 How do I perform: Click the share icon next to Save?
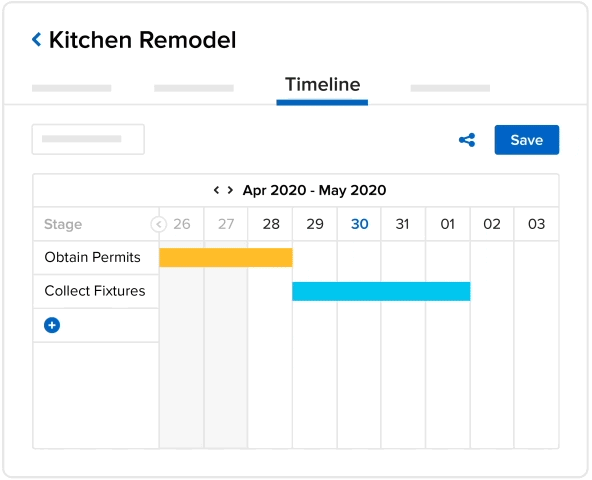(x=467, y=140)
